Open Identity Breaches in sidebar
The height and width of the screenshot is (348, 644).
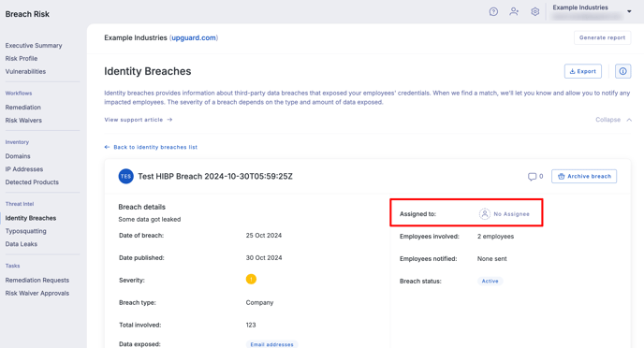(31, 218)
